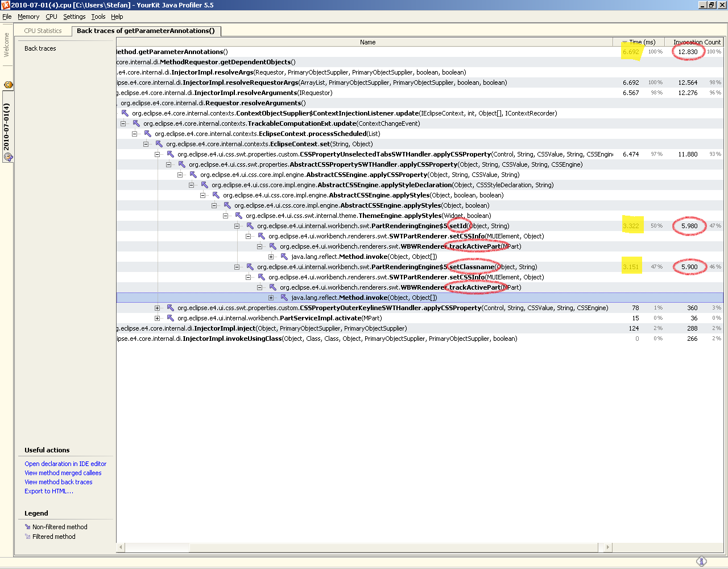Open the Tools menu
This screenshot has width=728, height=569.
click(98, 17)
